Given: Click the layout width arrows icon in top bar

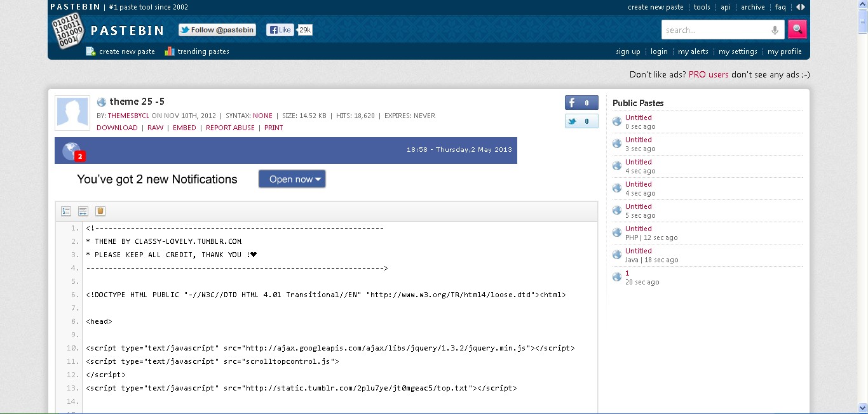Looking at the screenshot, I should [801, 7].
